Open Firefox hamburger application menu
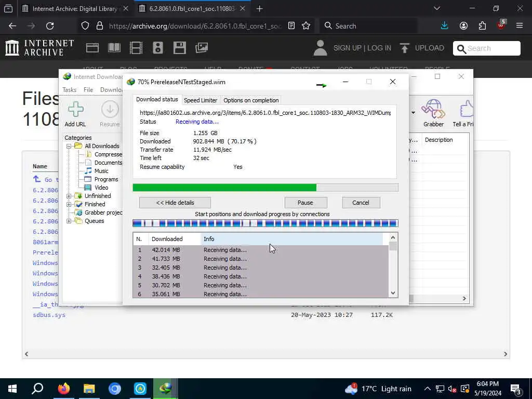The height and width of the screenshot is (399, 532). [520, 26]
